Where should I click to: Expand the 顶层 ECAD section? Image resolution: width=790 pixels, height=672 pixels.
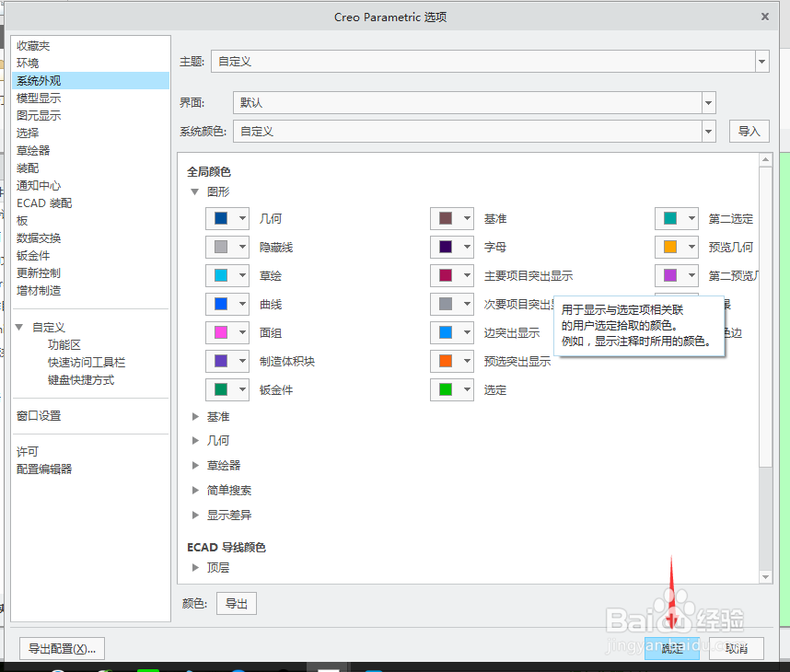click(x=195, y=568)
